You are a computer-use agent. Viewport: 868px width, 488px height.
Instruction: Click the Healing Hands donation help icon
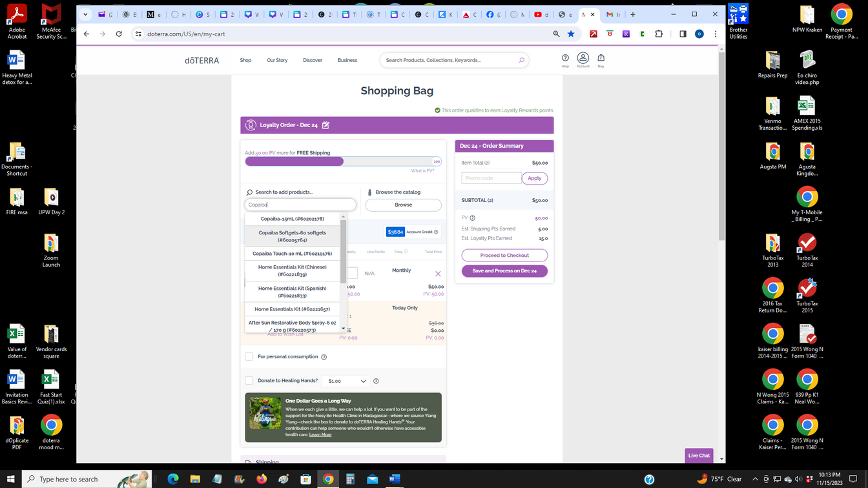376,381
